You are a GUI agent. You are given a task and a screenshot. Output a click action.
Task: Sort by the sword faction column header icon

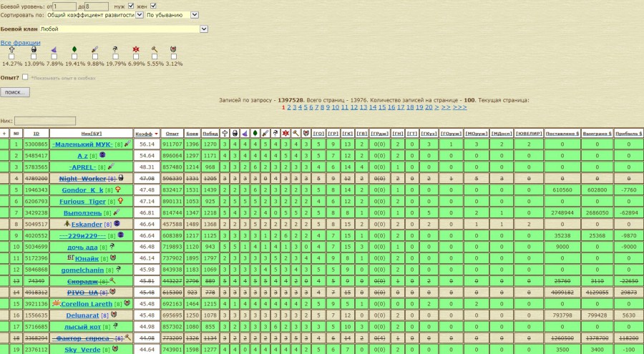265,133
